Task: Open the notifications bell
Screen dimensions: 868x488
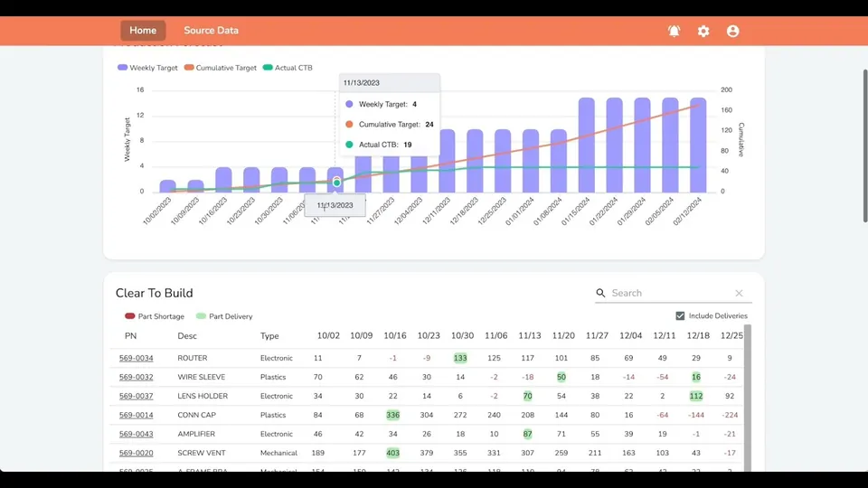Action: (674, 31)
